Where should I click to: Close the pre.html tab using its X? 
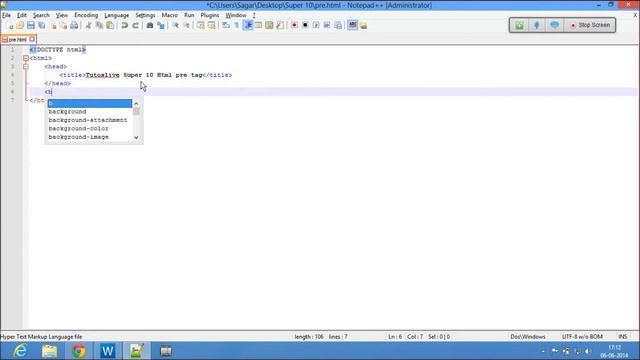(x=32, y=39)
